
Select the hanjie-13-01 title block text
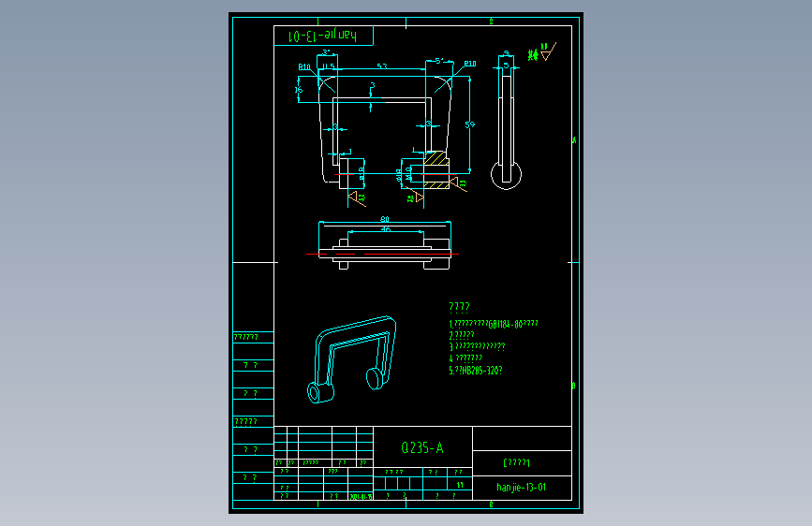tap(521, 488)
